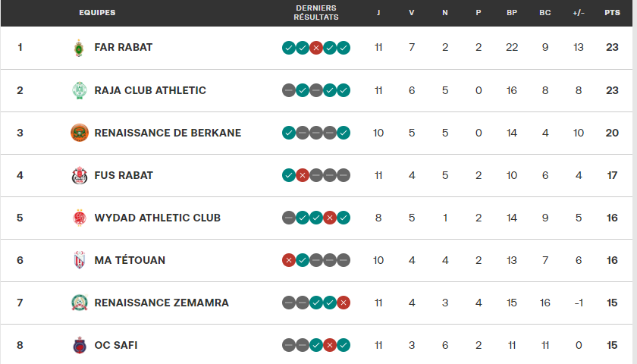Click the FUS Rabat club logo
637x364 pixels.
click(x=79, y=175)
